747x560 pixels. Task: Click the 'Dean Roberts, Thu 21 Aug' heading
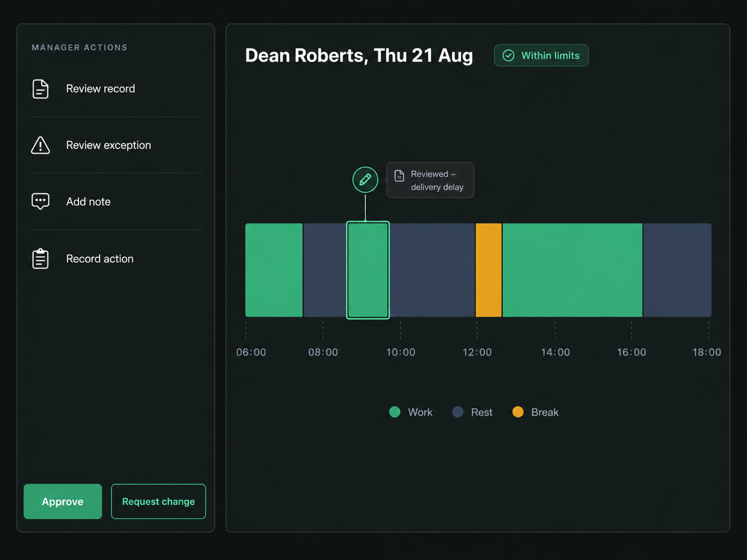(x=359, y=55)
